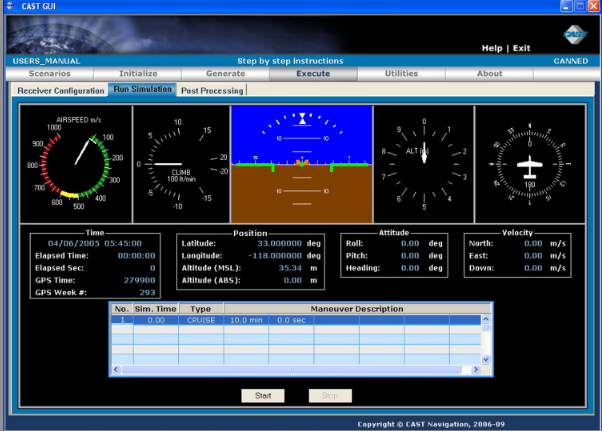
Task: Minimize the CAST GUI window
Action: [567, 6]
